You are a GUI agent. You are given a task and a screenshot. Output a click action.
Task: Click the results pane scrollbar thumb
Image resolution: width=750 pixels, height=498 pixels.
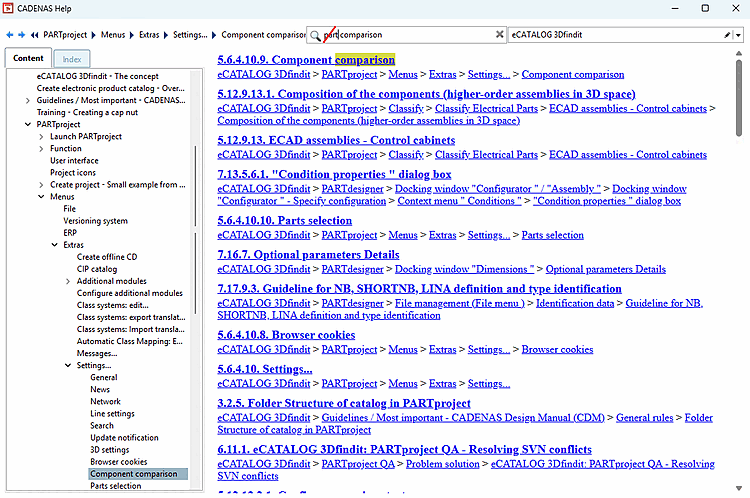[739, 98]
